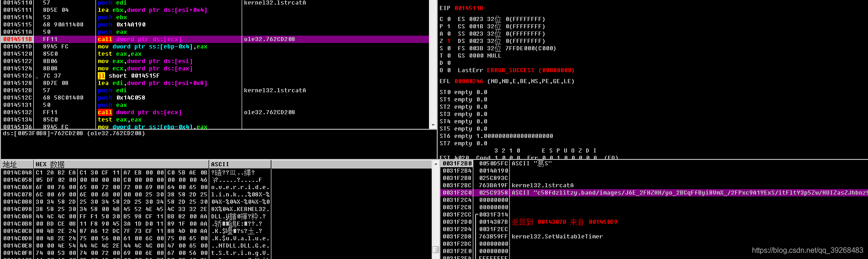Screen dimensions: 868x259
Task: Select the push 0x14A190 instruction row
Action: click(215, 25)
